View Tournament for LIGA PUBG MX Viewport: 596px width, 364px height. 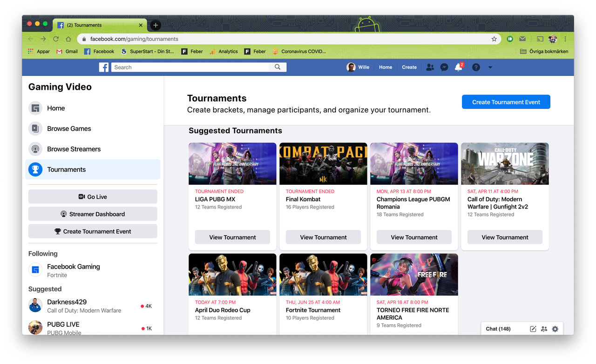[232, 237]
